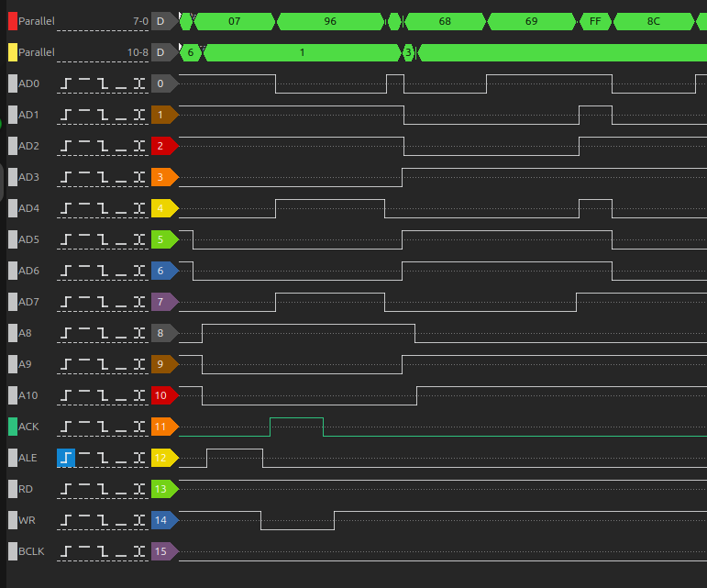
Task: Select channel index tag 12 for ALE
Action: pyautogui.click(x=164, y=458)
